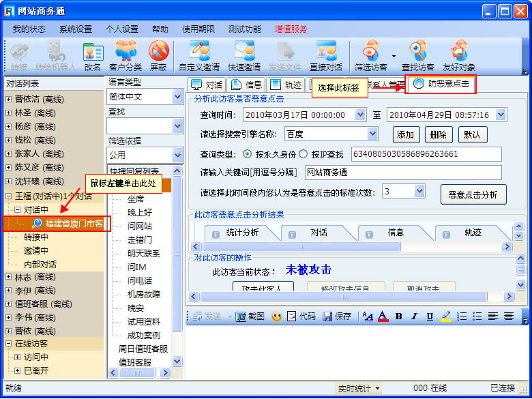Click the 代码 code icon
The height and width of the screenshot is (399, 532).
(301, 316)
